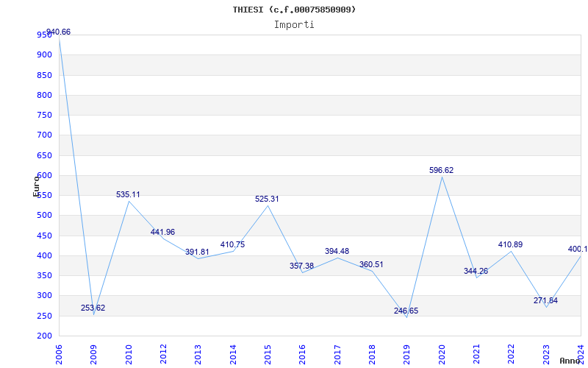Select the 2016 x-axis year label
Viewport: 588px width, 368px height.
302,354
